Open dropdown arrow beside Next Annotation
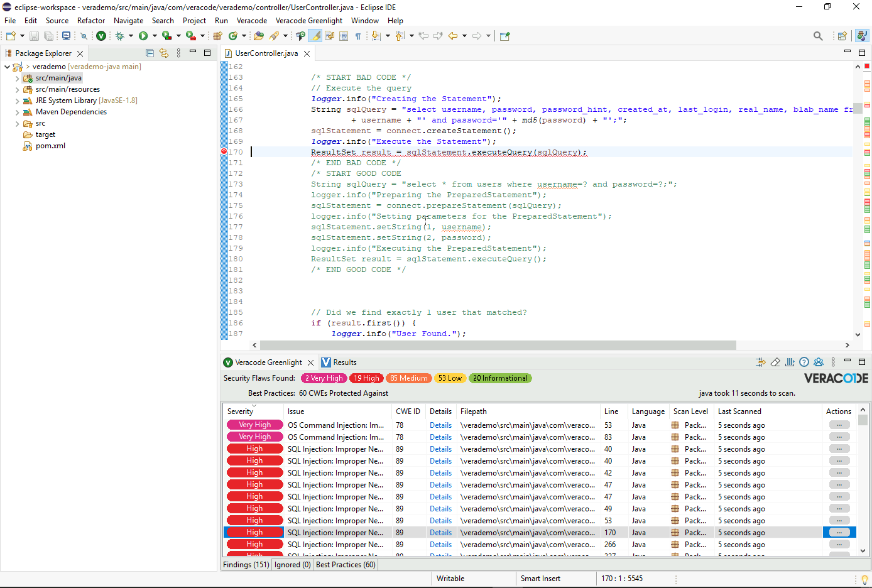 tap(388, 36)
